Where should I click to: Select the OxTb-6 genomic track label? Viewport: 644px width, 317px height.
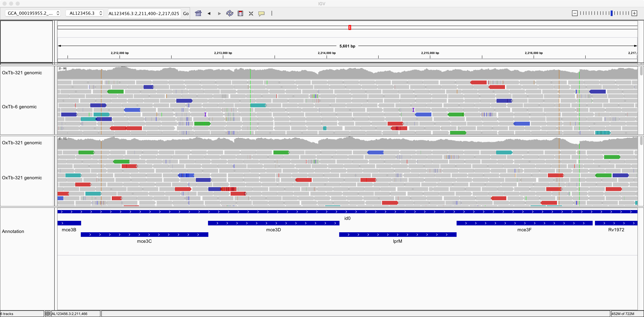(x=19, y=107)
